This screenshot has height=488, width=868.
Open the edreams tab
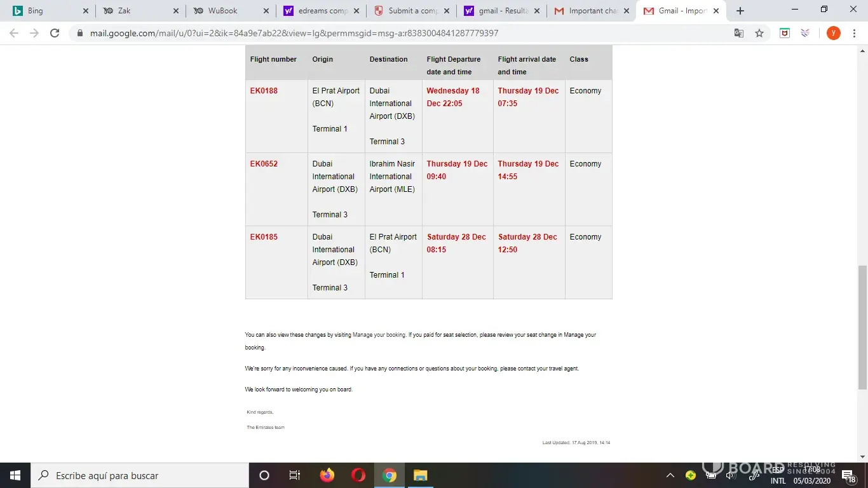pos(322,11)
